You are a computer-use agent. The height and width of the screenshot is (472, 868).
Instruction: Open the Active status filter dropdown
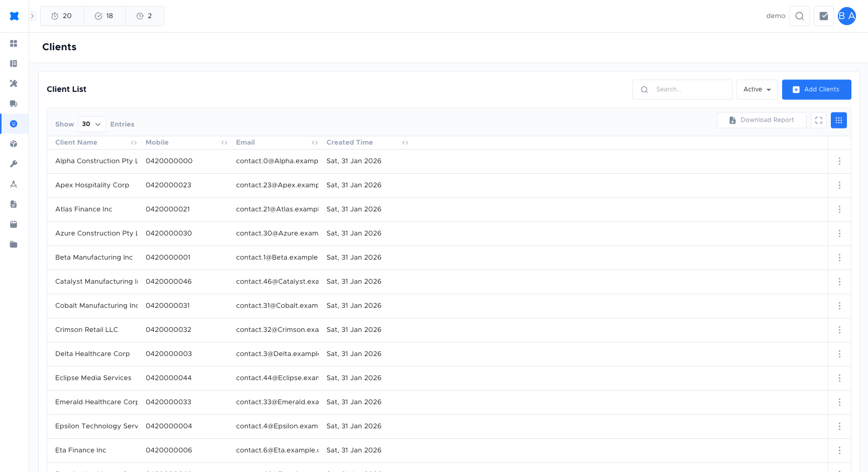click(x=757, y=89)
